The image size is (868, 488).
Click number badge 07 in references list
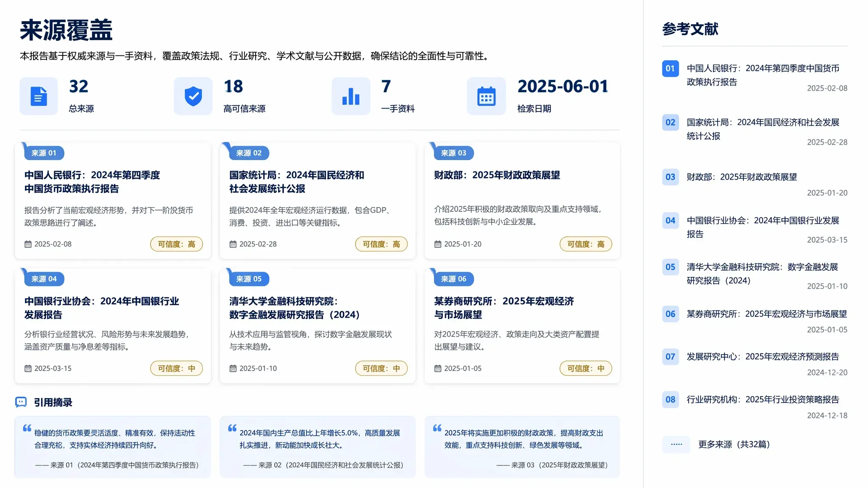point(670,357)
